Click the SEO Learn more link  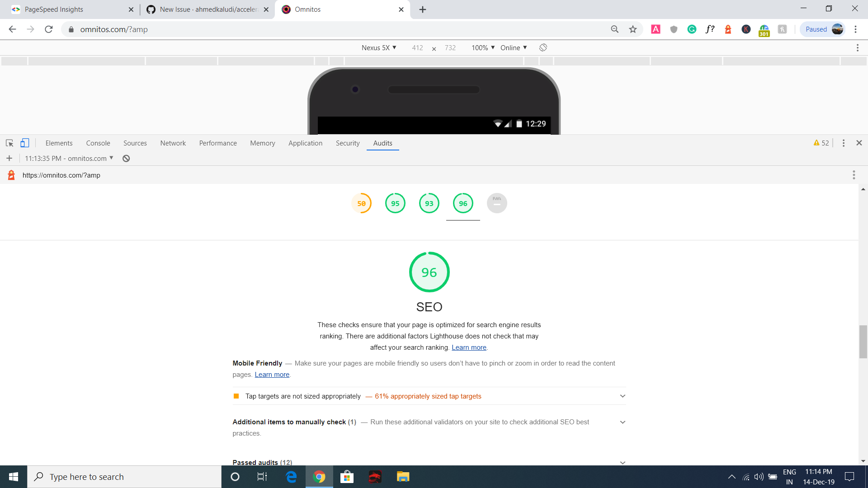pos(468,347)
